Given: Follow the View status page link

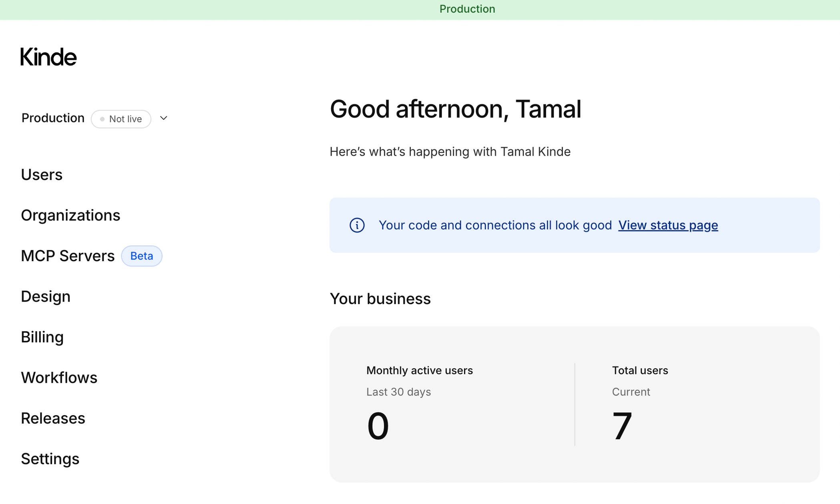Looking at the screenshot, I should 668,225.
